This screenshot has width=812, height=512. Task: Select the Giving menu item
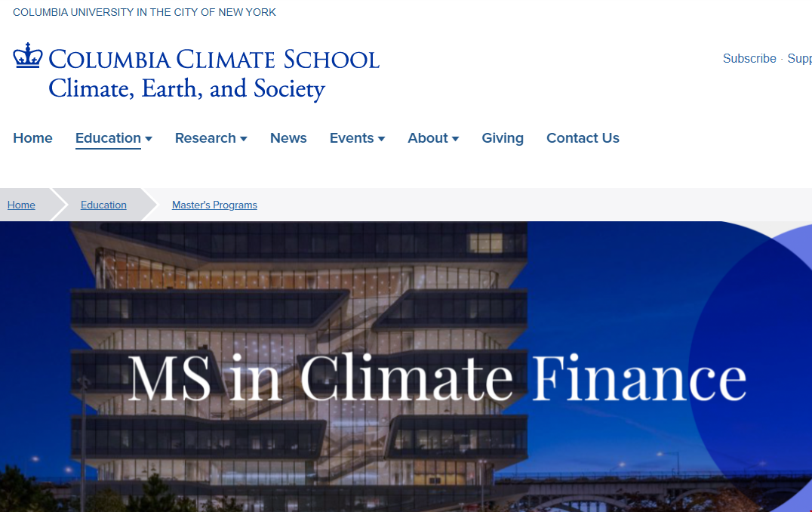(503, 138)
